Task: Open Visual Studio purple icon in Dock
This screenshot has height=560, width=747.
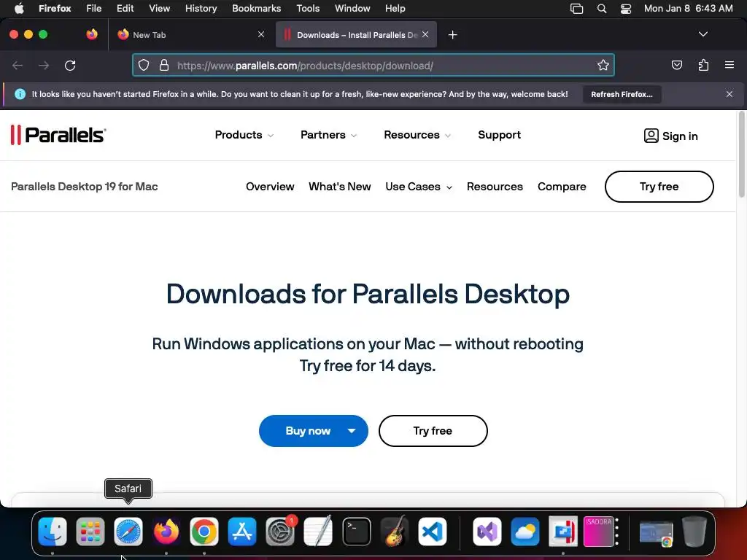Action: point(487,532)
